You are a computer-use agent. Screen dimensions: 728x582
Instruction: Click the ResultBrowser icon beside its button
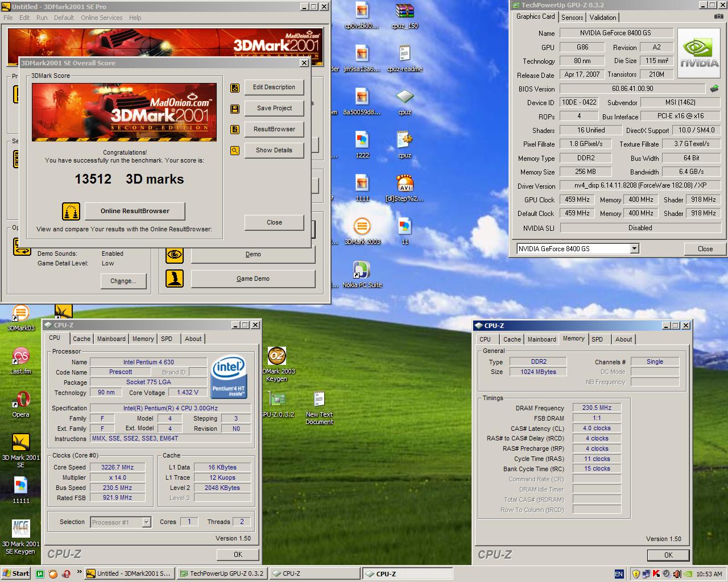pyautogui.click(x=235, y=130)
